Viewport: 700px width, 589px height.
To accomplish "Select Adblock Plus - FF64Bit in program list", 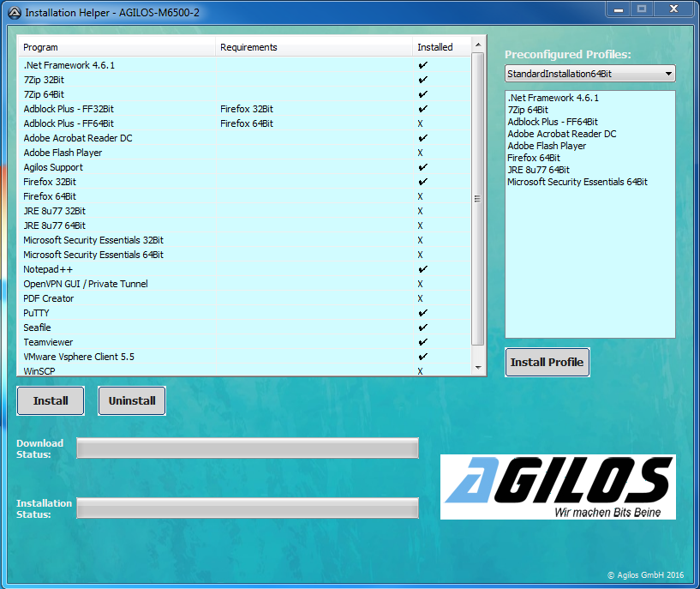I will [244, 123].
